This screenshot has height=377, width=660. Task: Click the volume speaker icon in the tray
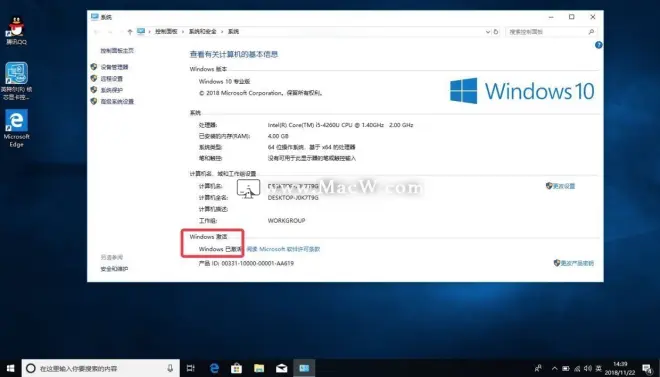click(588, 369)
